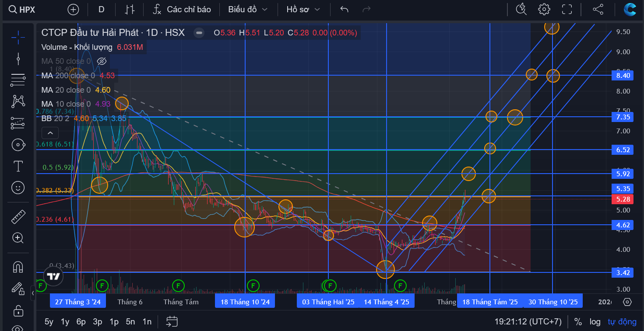Select the text annotation tool

pos(18,166)
